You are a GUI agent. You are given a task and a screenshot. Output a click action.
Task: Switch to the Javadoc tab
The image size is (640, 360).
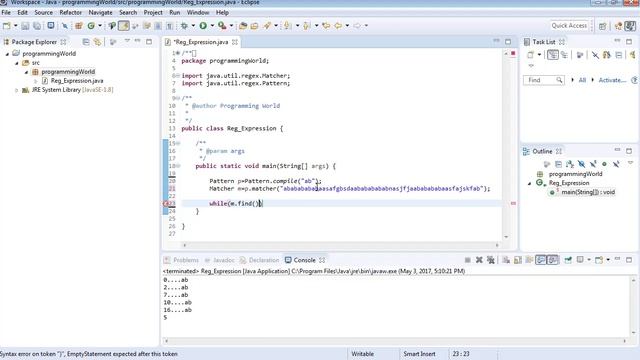(x=220, y=260)
